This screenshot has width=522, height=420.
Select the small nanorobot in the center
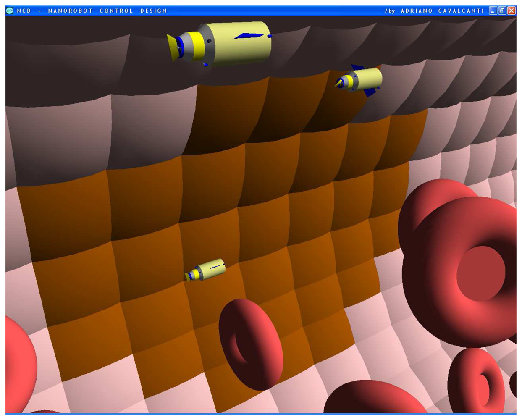207,270
